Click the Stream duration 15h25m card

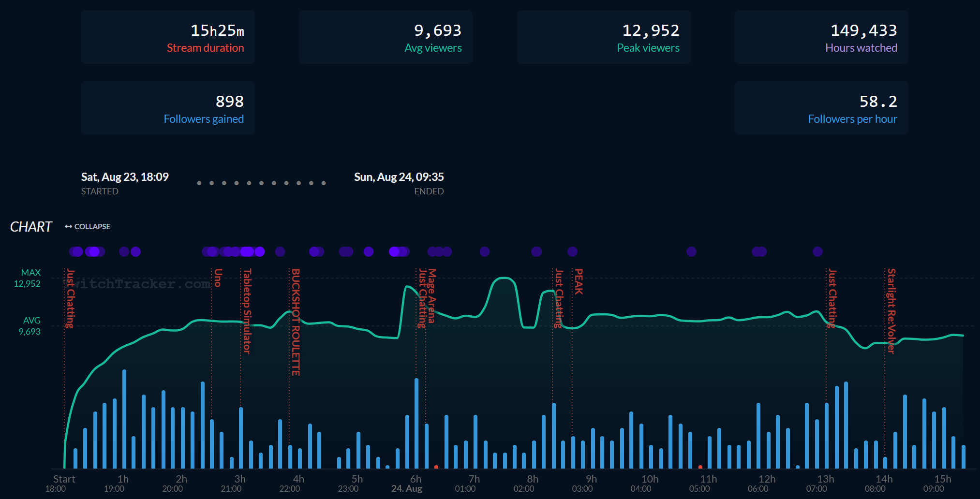(168, 37)
